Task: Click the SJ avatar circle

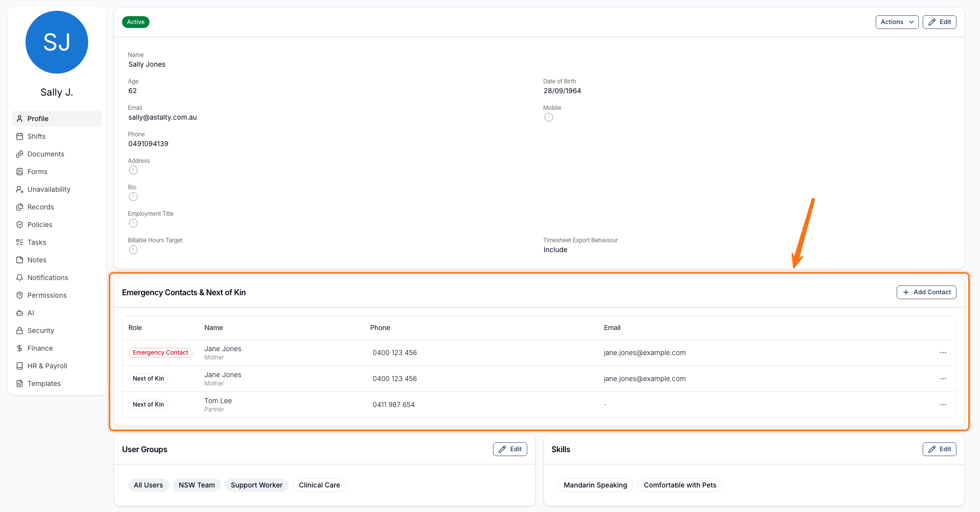Action: coord(57,42)
